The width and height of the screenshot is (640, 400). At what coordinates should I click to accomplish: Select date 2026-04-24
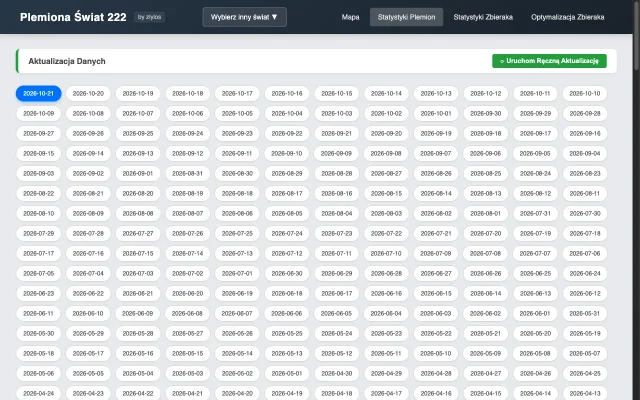click(38, 393)
